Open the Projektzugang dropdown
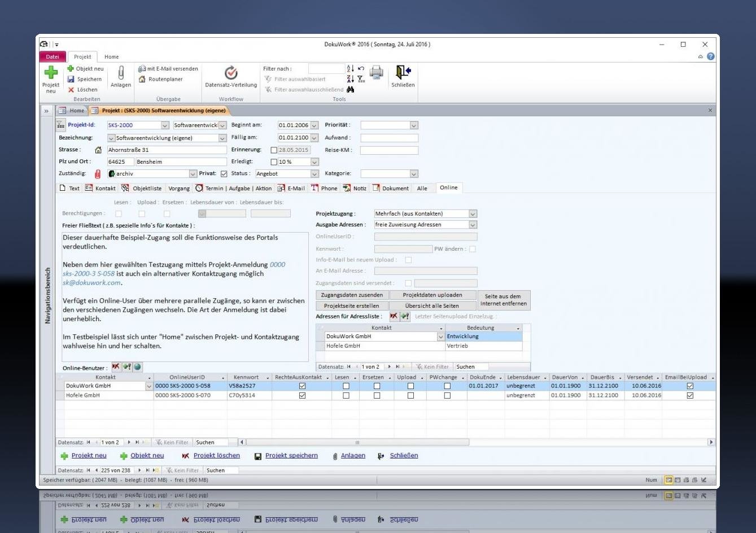756x533 pixels. (473, 214)
